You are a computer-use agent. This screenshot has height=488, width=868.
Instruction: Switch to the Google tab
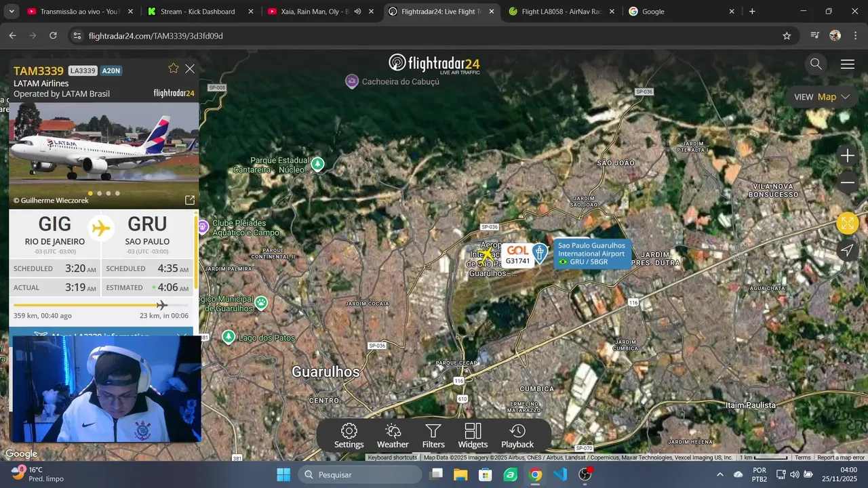tap(682, 12)
